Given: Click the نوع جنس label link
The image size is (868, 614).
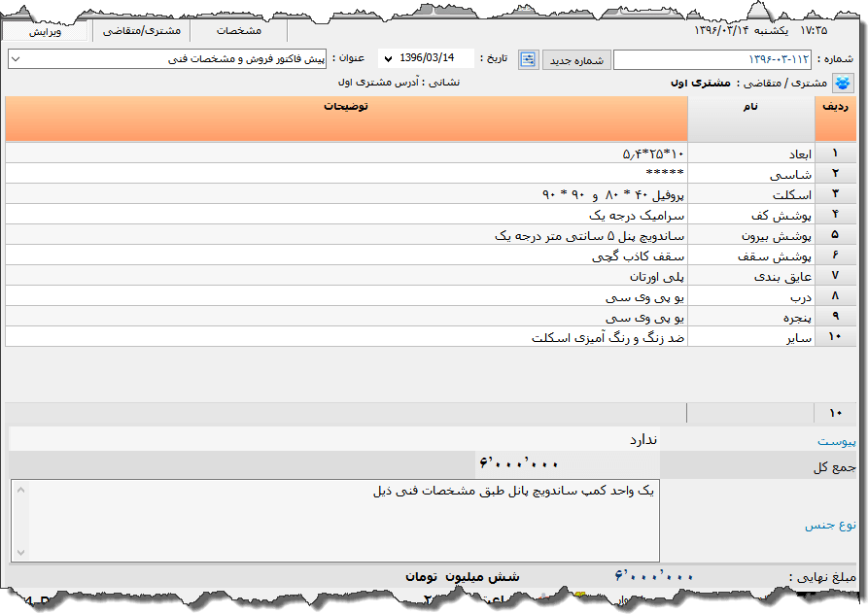Looking at the screenshot, I should click(x=830, y=526).
